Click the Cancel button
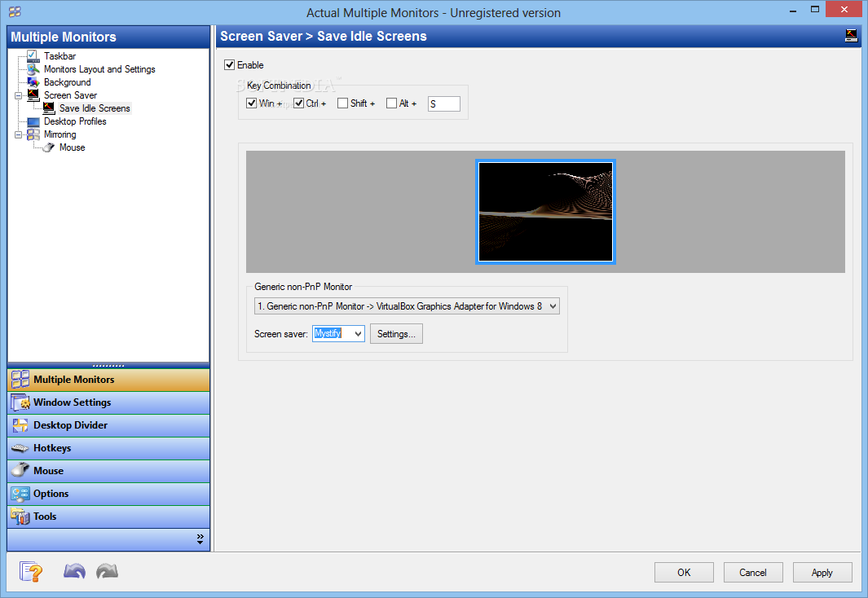 (753, 573)
